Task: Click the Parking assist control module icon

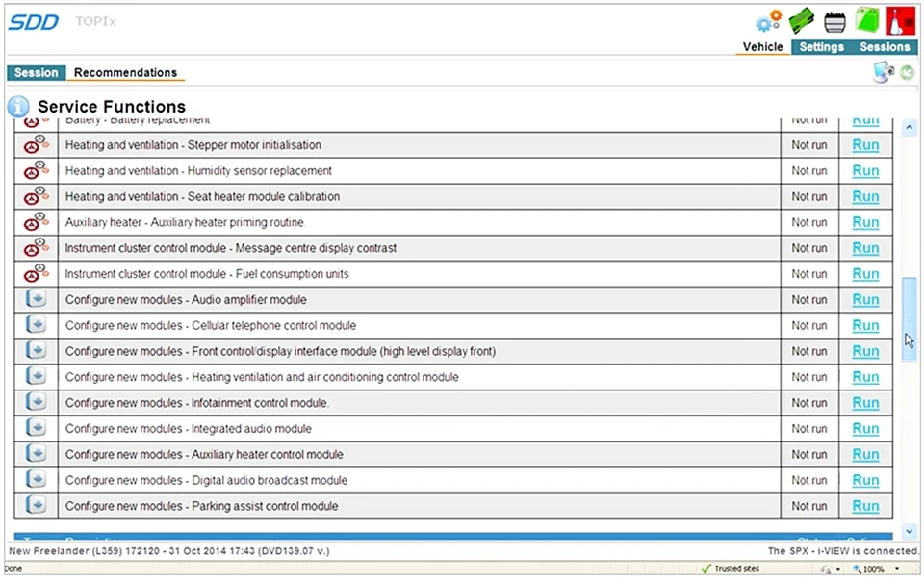Action: tap(37, 505)
